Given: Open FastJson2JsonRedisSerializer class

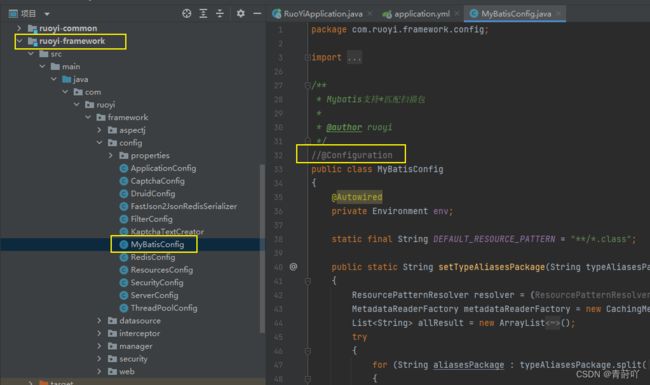Looking at the screenshot, I should [183, 206].
